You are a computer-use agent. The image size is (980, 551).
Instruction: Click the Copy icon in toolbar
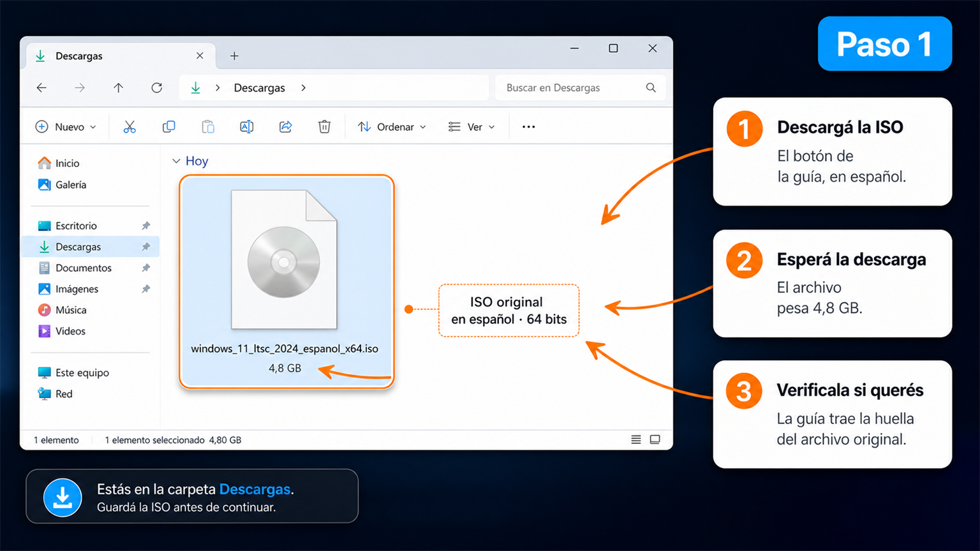tap(168, 127)
